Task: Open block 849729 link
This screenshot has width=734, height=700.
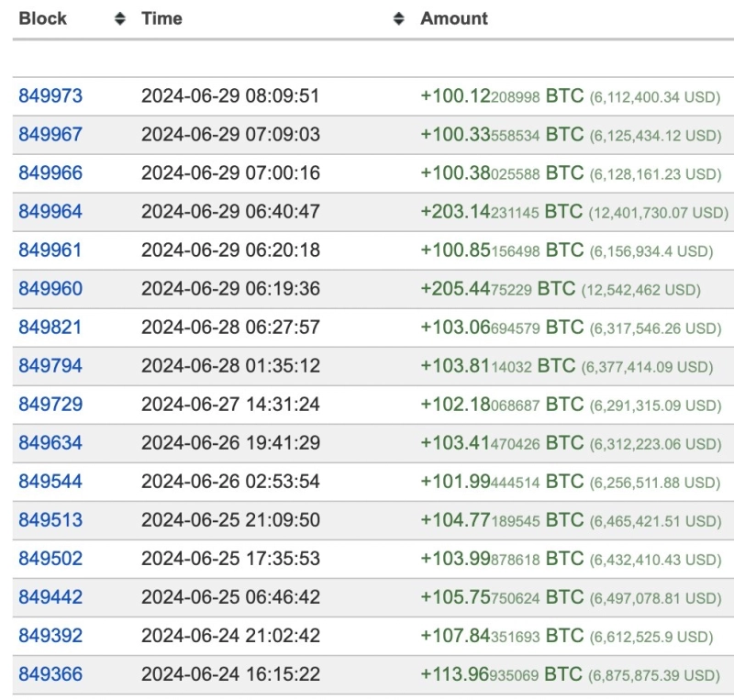Action: pos(50,405)
